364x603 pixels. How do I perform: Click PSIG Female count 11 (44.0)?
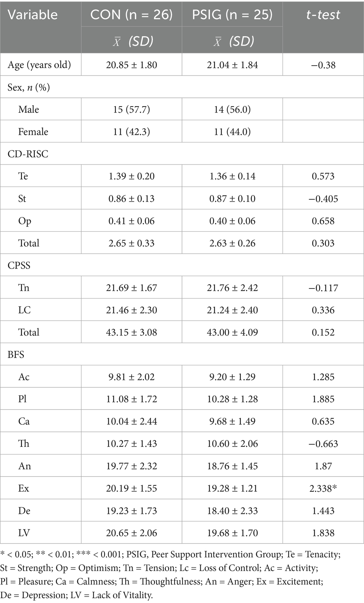[x=232, y=132]
